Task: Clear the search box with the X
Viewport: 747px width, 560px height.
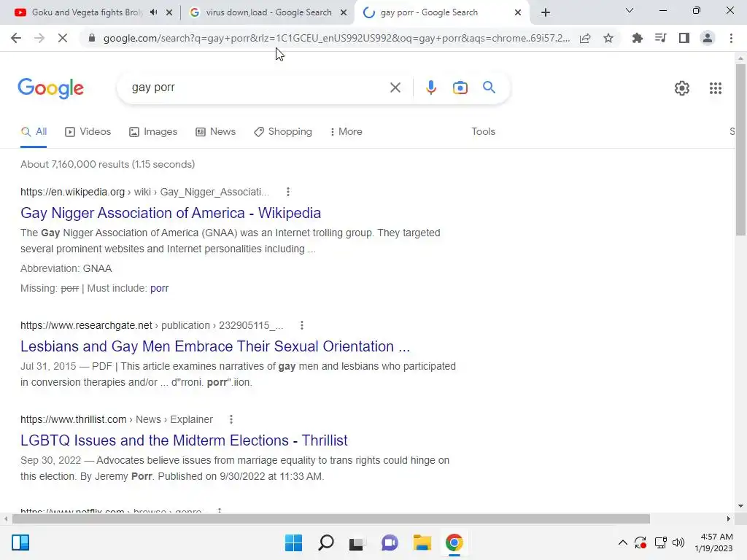Action: pos(395,87)
